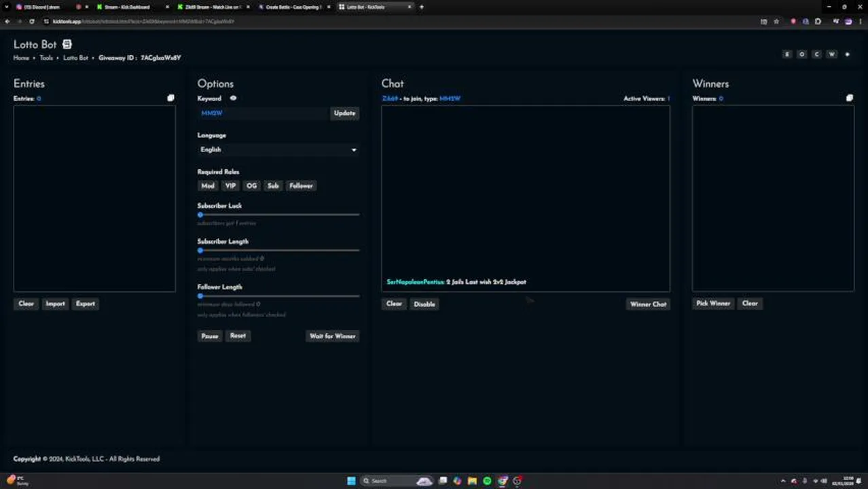Adjust the Follower Length slider
The width and height of the screenshot is (868, 489).
pyautogui.click(x=278, y=296)
